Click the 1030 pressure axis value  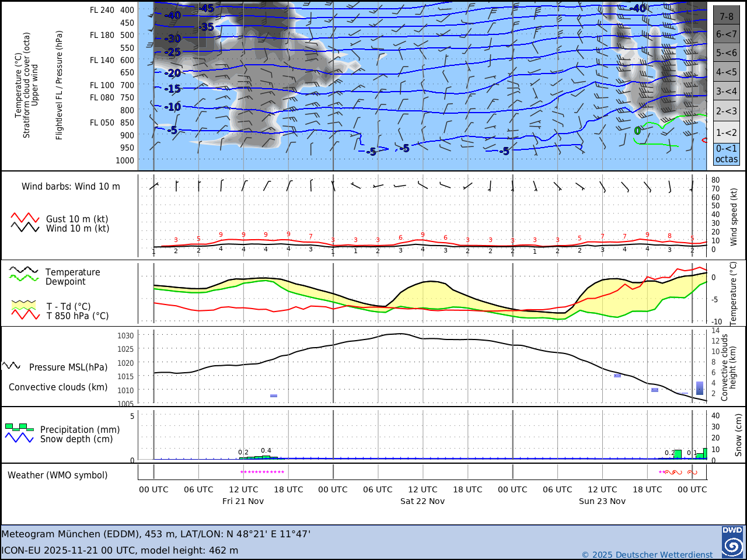pos(125,336)
